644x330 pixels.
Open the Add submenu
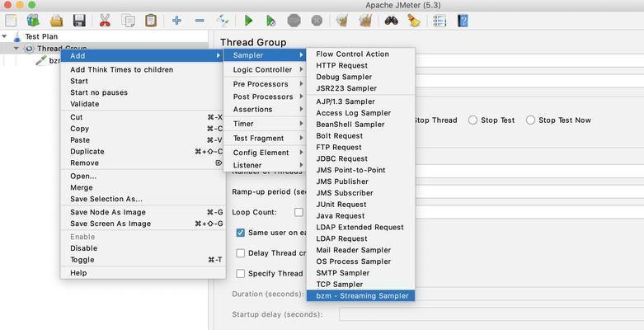(143, 55)
